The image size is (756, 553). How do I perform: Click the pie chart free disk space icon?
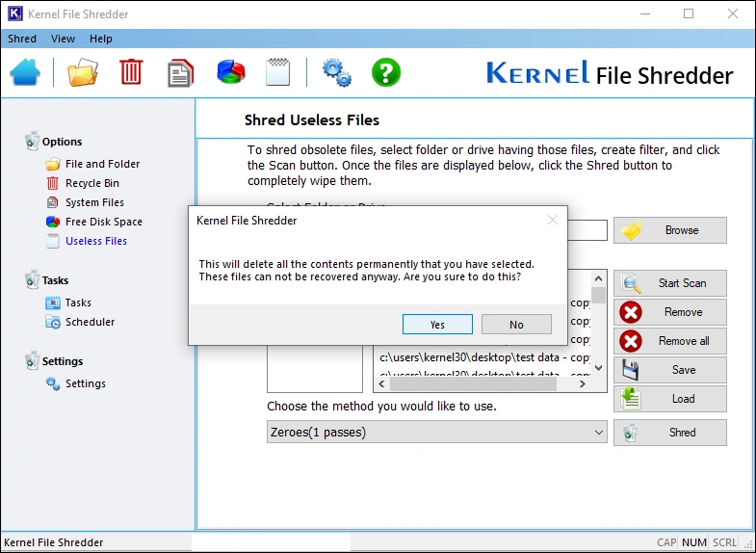[230, 72]
